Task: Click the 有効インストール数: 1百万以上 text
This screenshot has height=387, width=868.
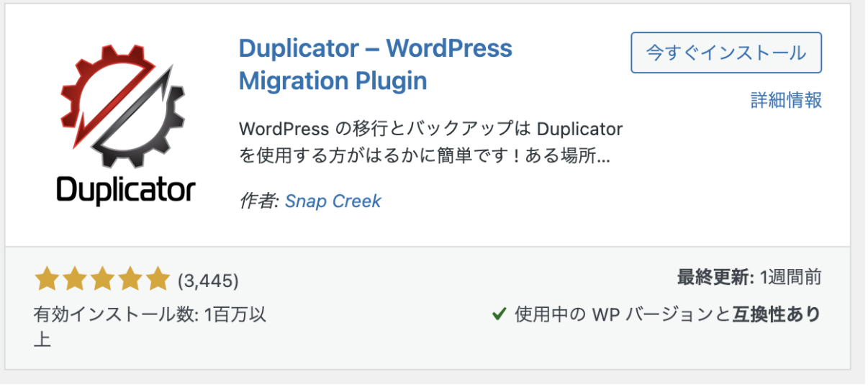Action: 150,327
